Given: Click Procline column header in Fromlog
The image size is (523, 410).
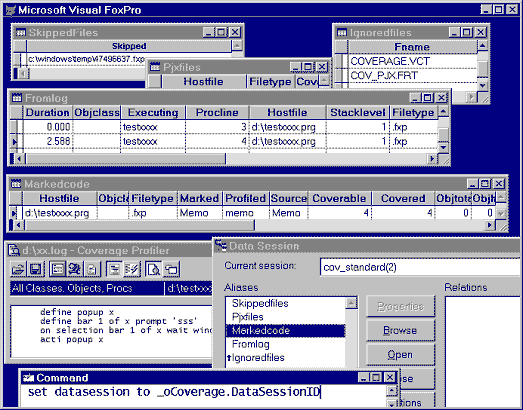Looking at the screenshot, I should 217,112.
